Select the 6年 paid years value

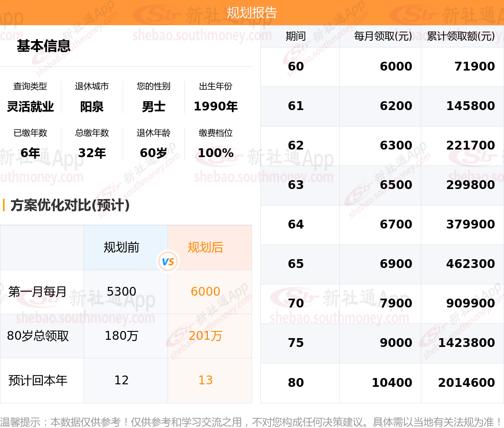click(30, 153)
